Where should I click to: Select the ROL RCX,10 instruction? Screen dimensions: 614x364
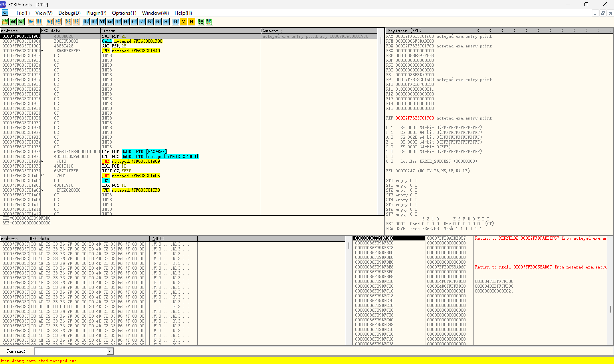point(114,166)
